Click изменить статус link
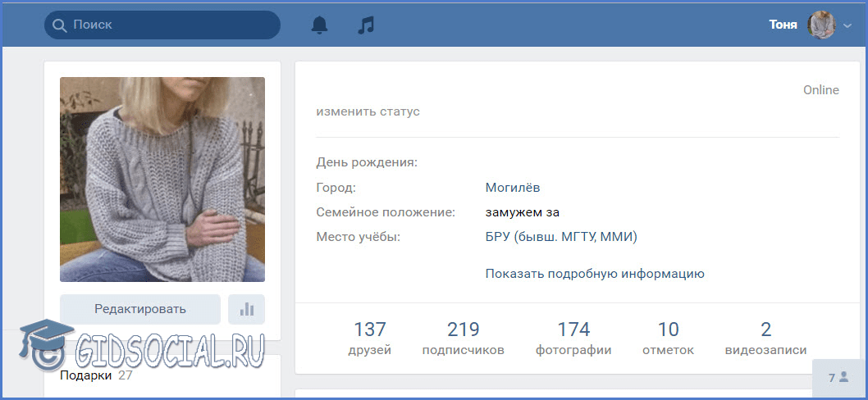This screenshot has width=868, height=400. 368,111
